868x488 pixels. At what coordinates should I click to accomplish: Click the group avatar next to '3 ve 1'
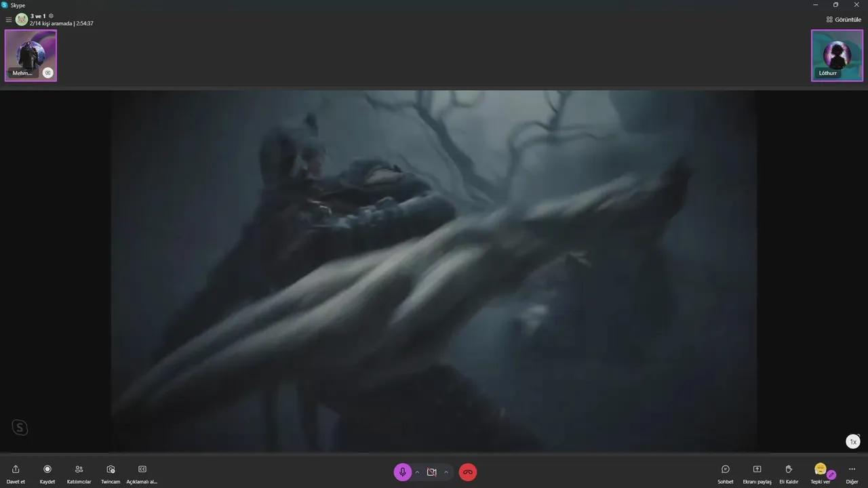[22, 19]
